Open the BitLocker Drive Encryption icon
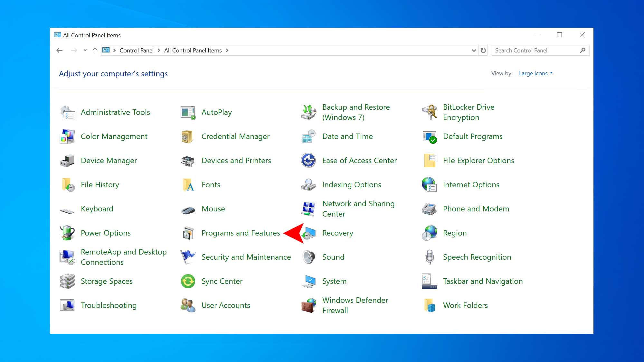This screenshot has width=644, height=362. (x=430, y=112)
